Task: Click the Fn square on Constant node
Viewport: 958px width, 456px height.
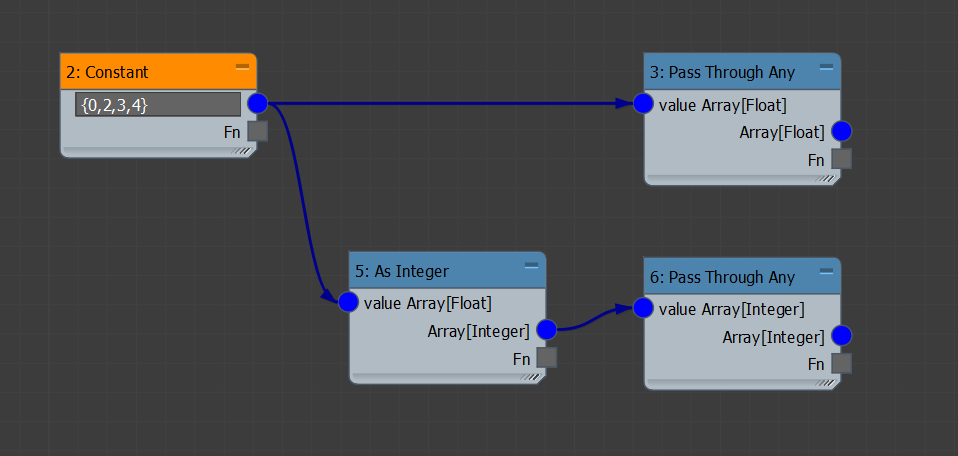Action: (x=257, y=131)
